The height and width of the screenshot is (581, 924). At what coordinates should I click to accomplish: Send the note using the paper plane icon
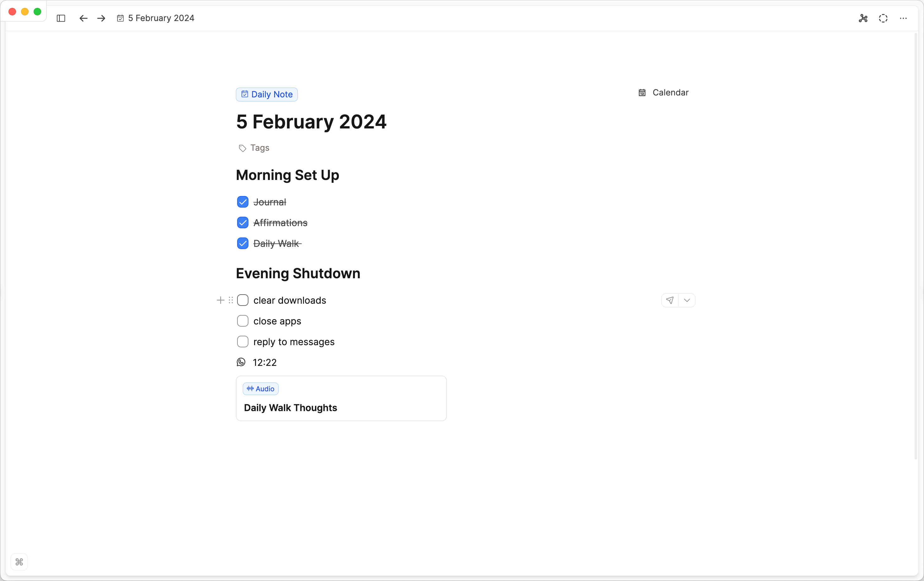(670, 300)
